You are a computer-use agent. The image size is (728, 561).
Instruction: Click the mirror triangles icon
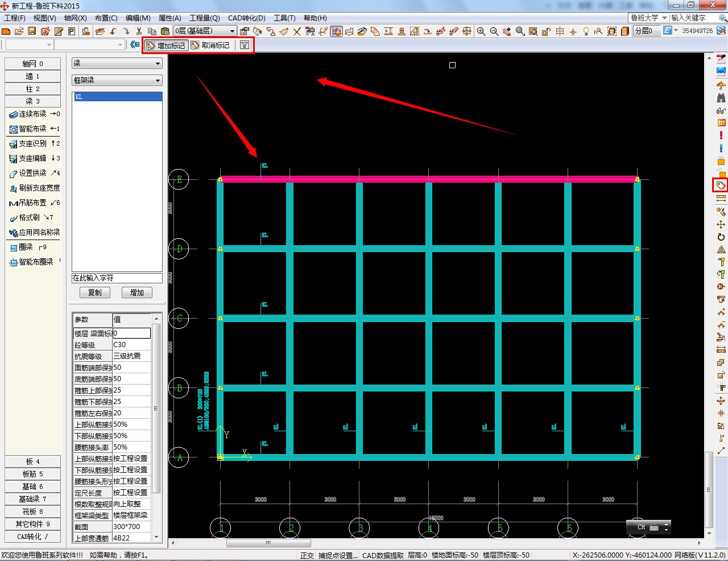[x=721, y=249]
